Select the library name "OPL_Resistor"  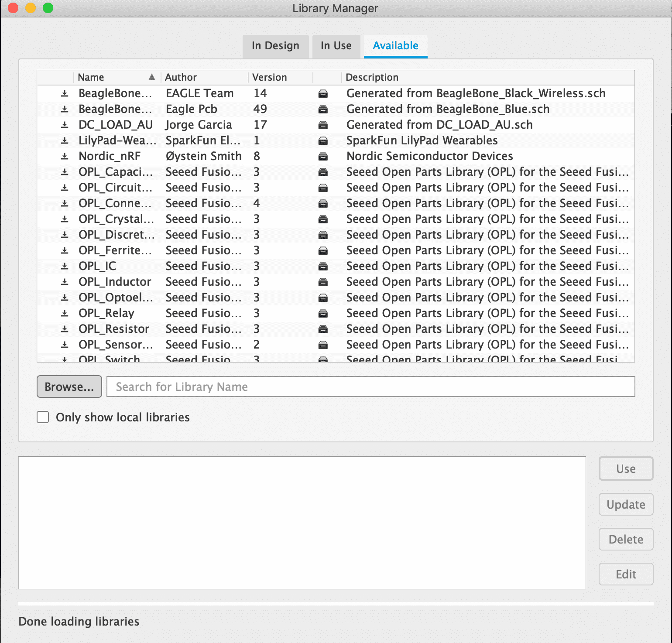pos(114,329)
